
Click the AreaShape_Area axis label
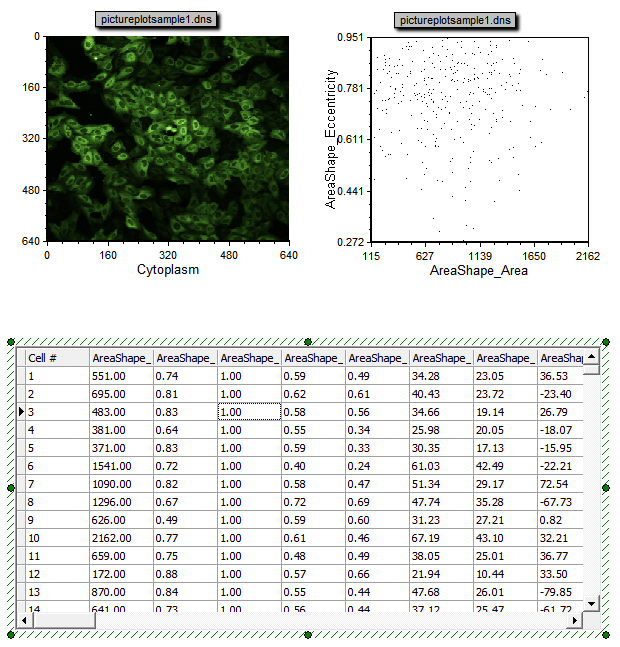[x=479, y=271]
